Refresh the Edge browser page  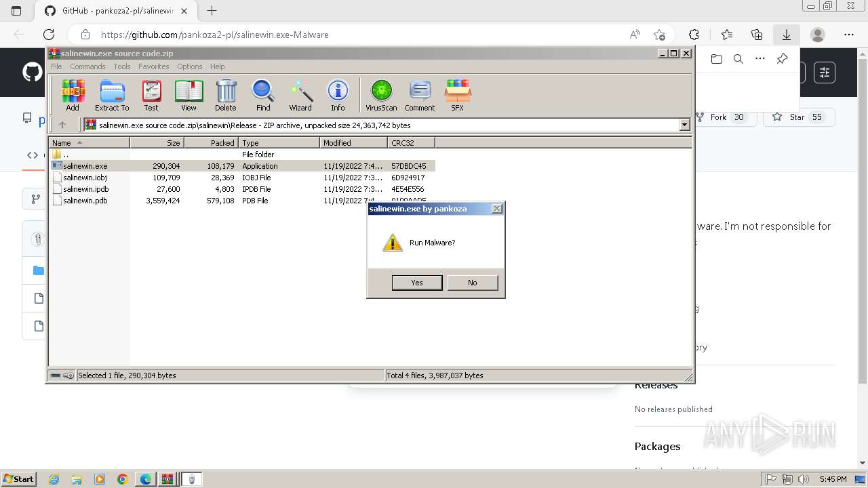point(49,35)
